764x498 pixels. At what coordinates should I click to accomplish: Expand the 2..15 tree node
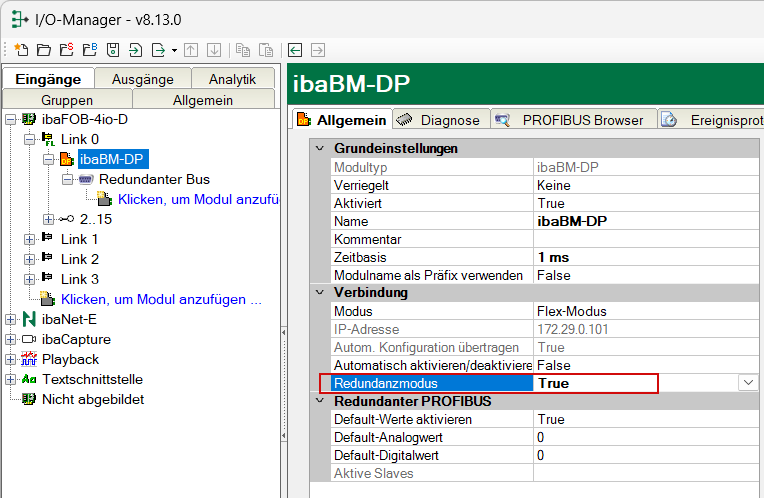click(x=48, y=219)
